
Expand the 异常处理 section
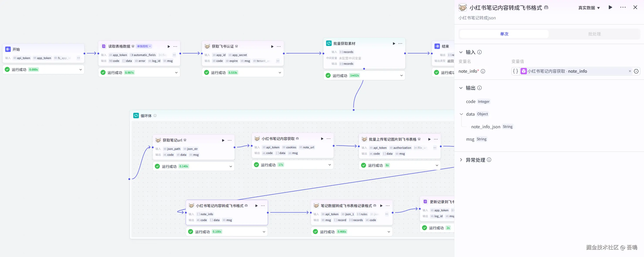click(461, 160)
